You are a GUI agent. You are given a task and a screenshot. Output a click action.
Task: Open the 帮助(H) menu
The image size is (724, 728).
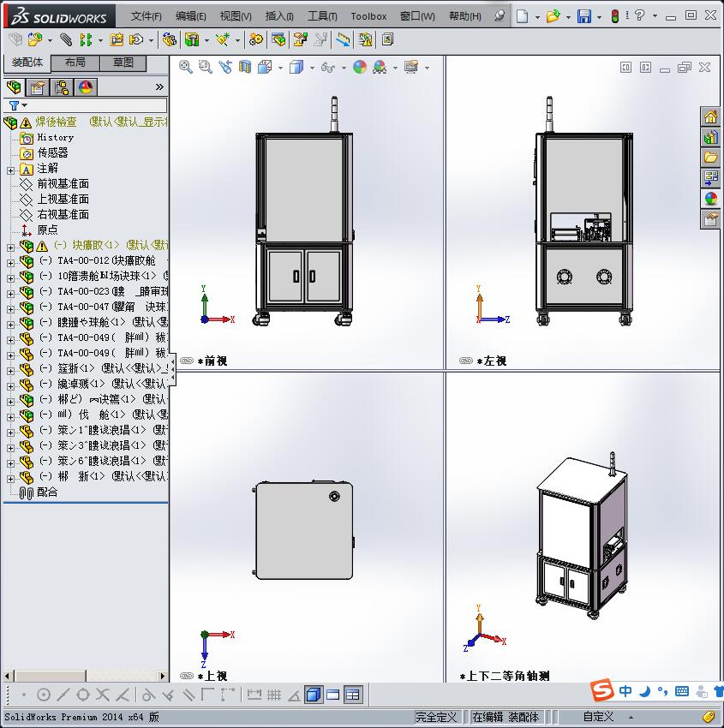click(465, 16)
